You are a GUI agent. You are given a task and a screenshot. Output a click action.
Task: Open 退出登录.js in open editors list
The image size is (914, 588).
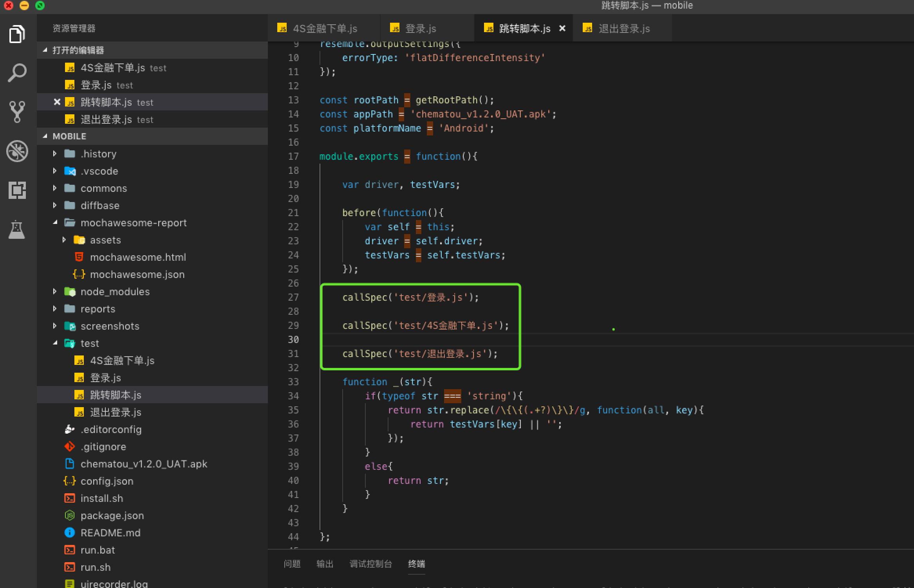pyautogui.click(x=152, y=119)
